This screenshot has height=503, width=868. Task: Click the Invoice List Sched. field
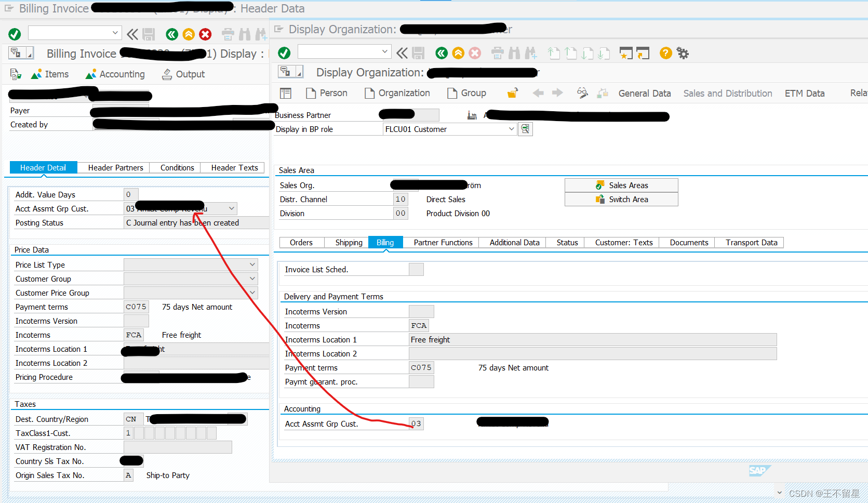(416, 270)
